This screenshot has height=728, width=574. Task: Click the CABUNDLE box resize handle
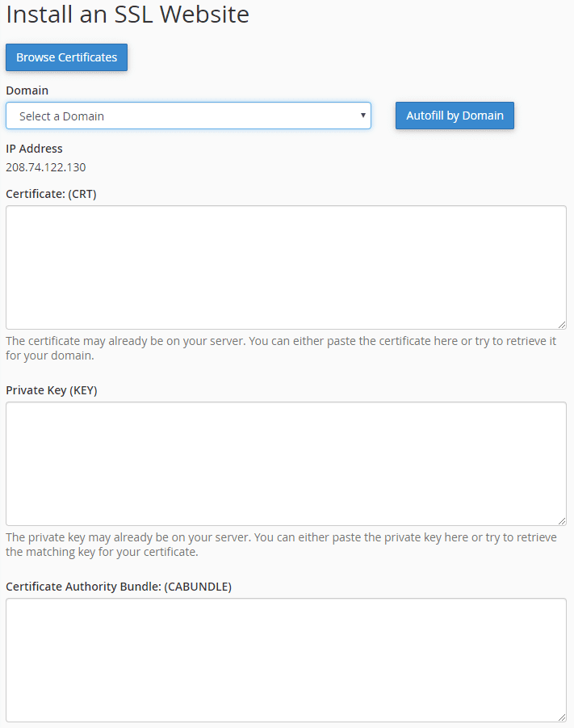tap(562, 717)
